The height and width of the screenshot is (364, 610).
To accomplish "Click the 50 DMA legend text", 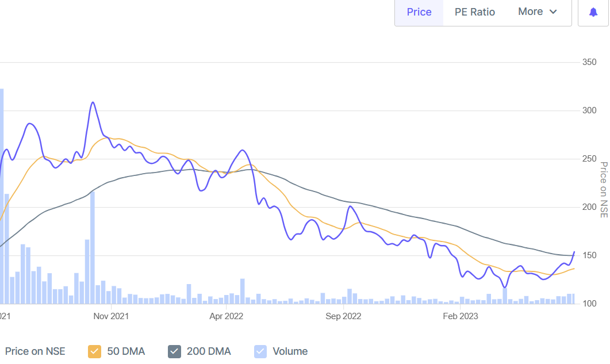I will pos(126,351).
